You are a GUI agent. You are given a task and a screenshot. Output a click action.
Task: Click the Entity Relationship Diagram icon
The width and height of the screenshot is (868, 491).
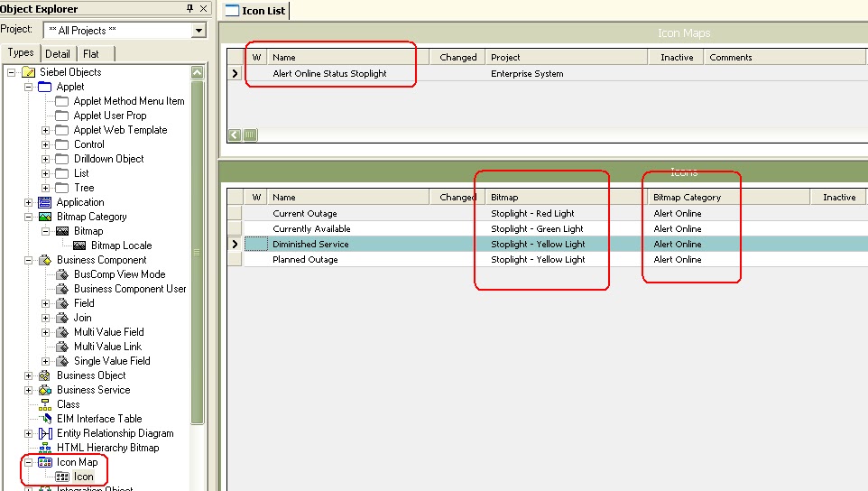pyautogui.click(x=45, y=433)
